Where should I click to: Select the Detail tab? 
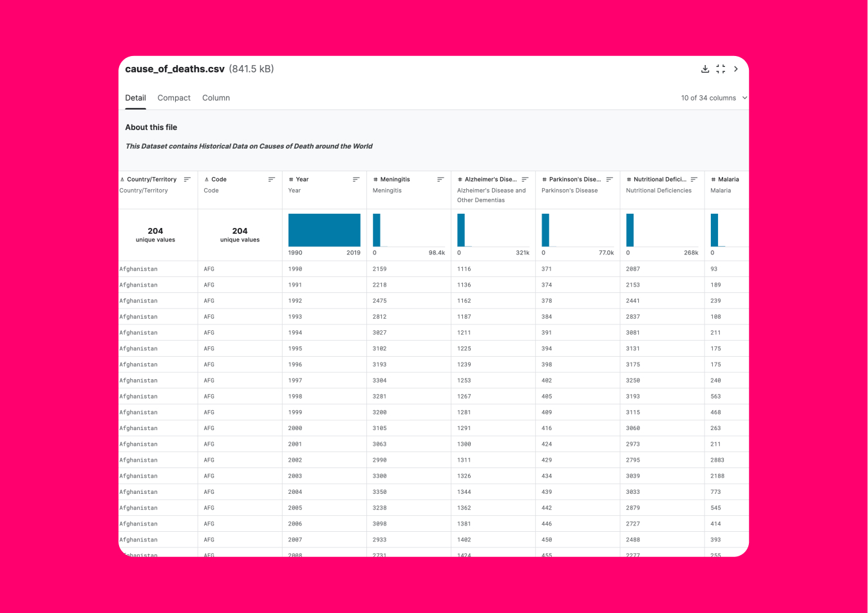tap(135, 98)
